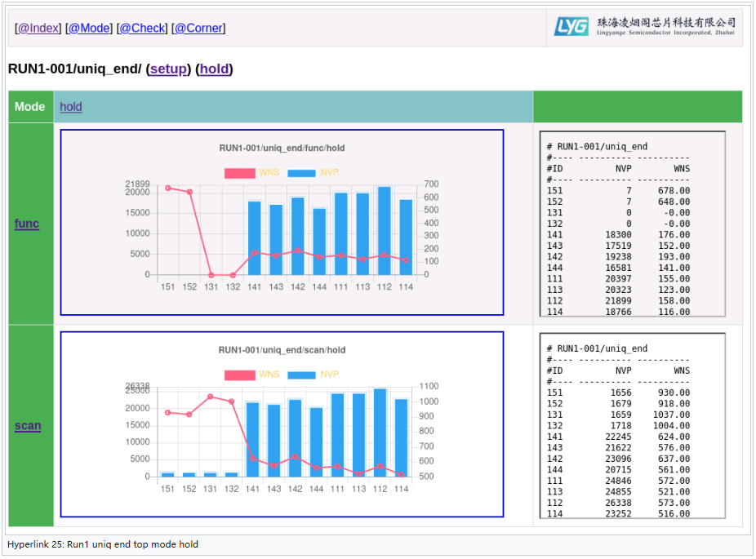Screen dimensions: 756x559
Task: Click the hold link in table header
Action: pos(71,107)
